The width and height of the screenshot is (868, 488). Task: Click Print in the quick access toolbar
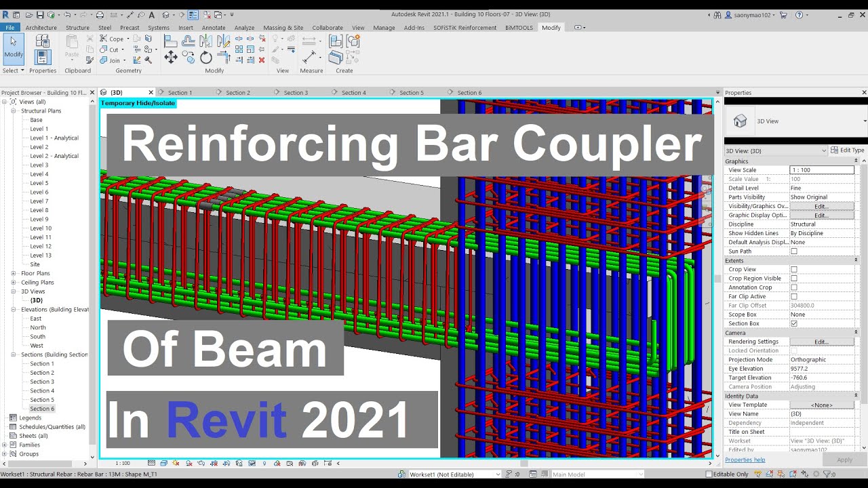[x=100, y=14]
